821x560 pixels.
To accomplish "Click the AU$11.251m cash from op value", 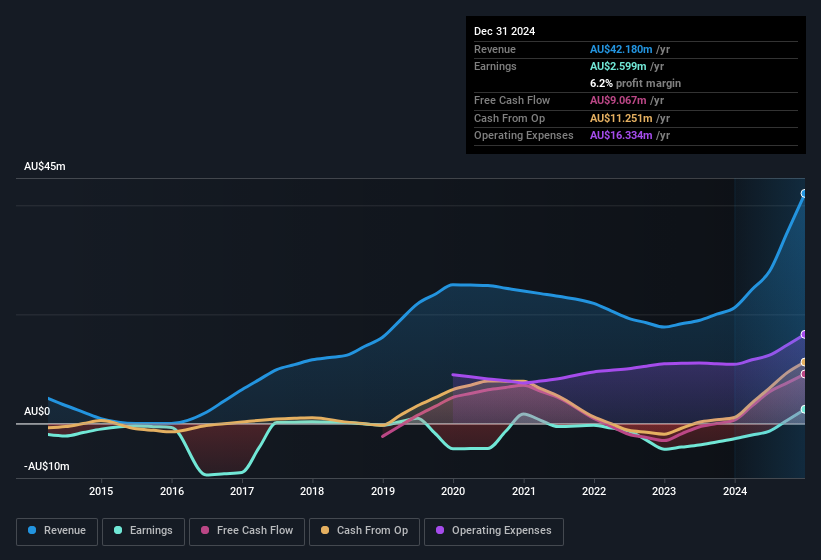I will 621,118.
